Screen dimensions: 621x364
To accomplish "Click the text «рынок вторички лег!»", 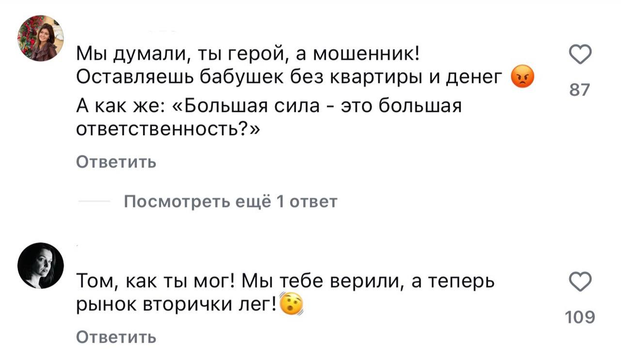I will (x=177, y=304).
